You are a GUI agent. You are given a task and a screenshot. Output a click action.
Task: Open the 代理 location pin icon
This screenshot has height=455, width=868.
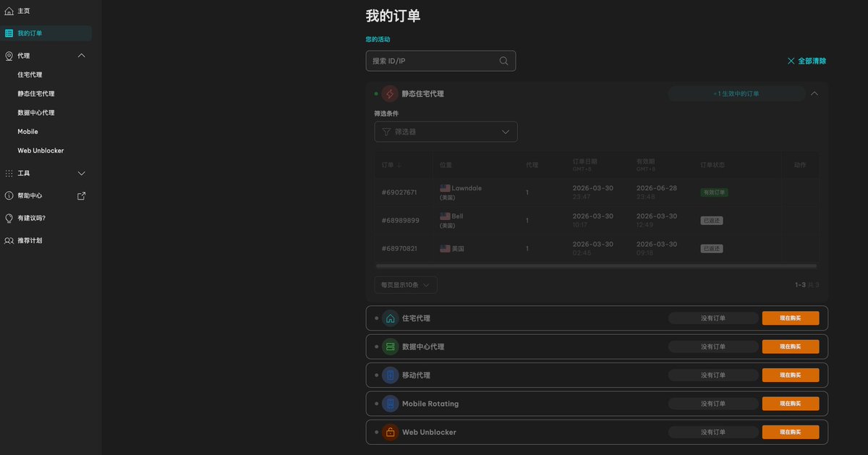point(8,56)
